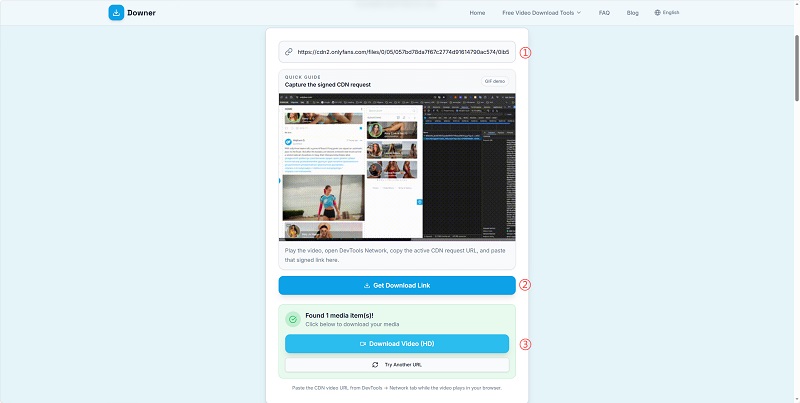The width and height of the screenshot is (800, 403).
Task: Click the URL input field
Action: pyautogui.click(x=397, y=52)
